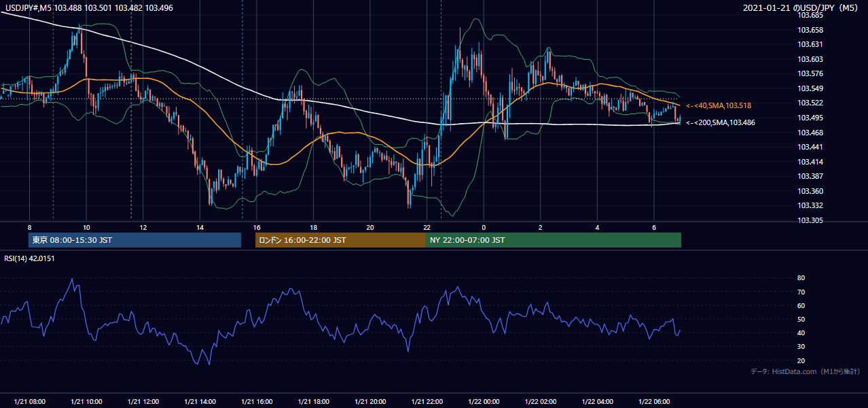Viewport: 868px width, 408px height.
Task: Click price axis value 103.658
Action: click(x=811, y=30)
